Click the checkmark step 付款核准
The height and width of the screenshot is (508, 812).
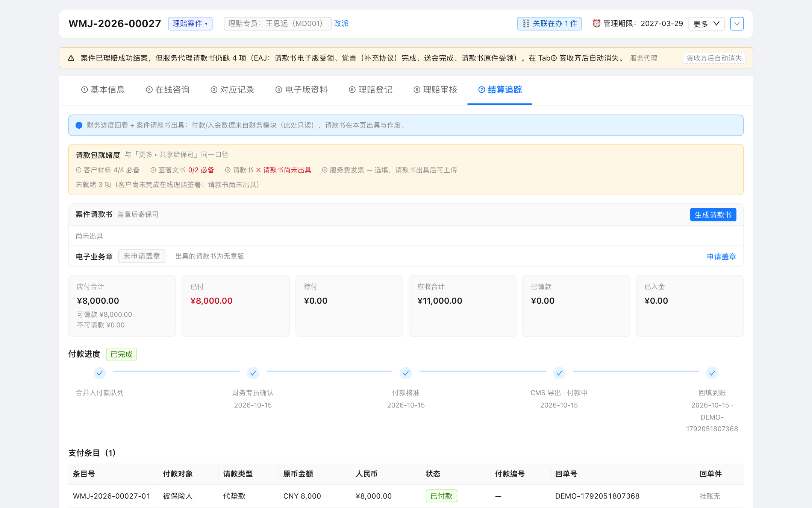point(406,373)
